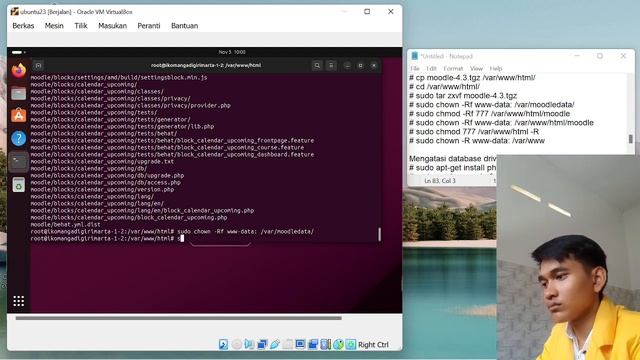Click the VirtualBox mouse integration indicator
The image size is (640, 360).
[338, 344]
